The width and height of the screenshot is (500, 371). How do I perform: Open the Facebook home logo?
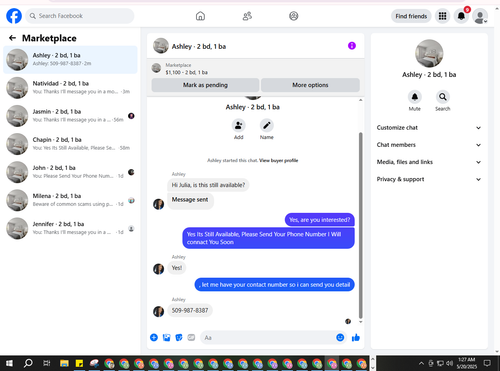click(x=14, y=16)
